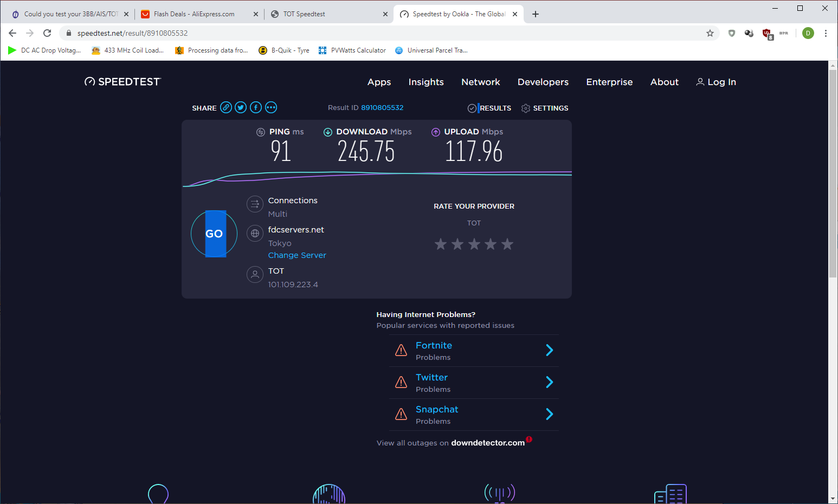Screen dimensions: 838x504
Task: Click the Snapchat warning triangle icon
Action: click(401, 414)
